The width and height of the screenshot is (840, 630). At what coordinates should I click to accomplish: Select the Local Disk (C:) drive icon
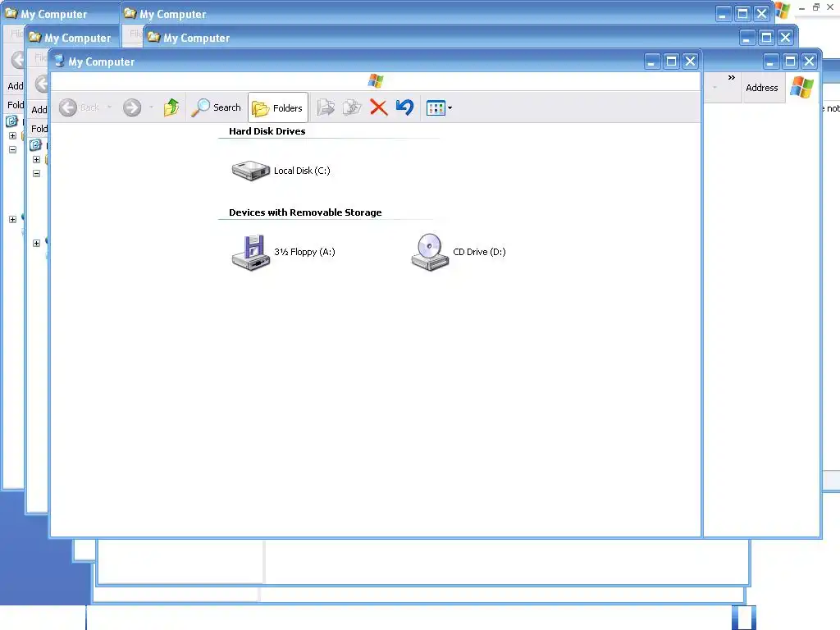[x=251, y=171]
